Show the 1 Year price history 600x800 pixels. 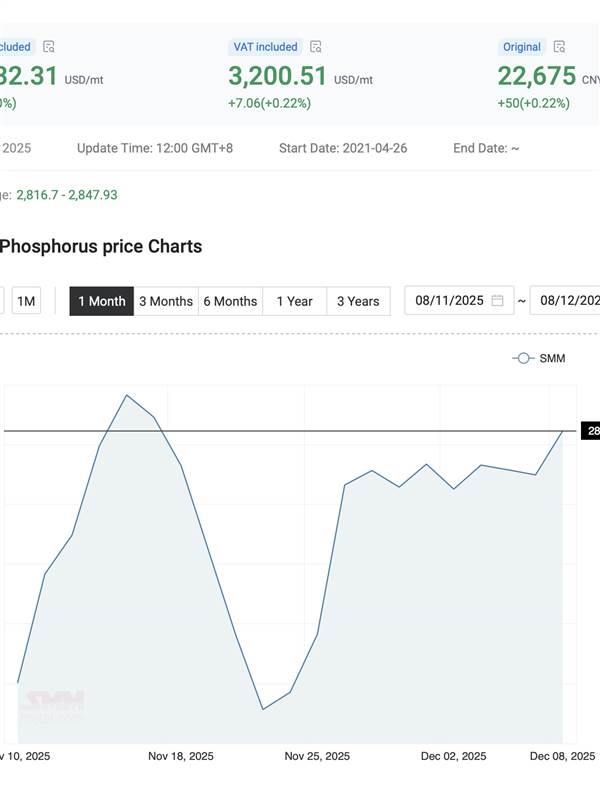(x=295, y=301)
